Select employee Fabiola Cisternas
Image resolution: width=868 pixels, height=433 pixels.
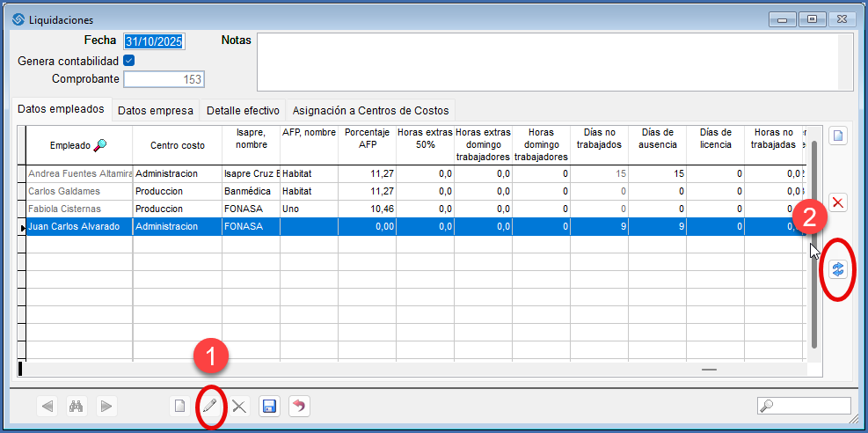79,209
